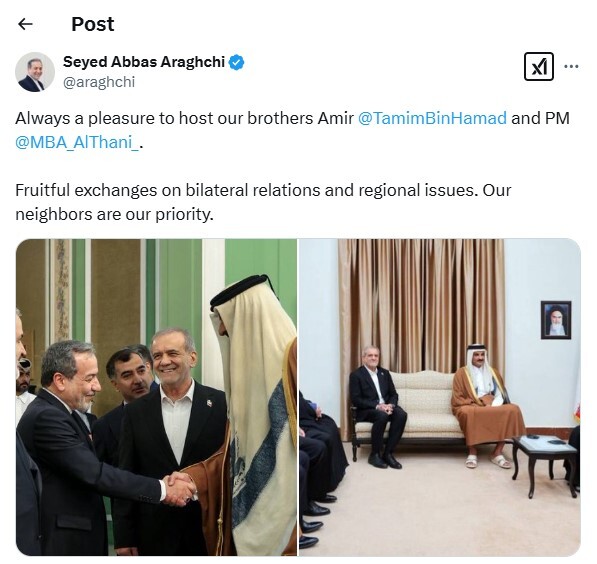Open Seyed Abbas Araghchi's profile picture
This screenshot has height=564, width=597.
tap(35, 72)
